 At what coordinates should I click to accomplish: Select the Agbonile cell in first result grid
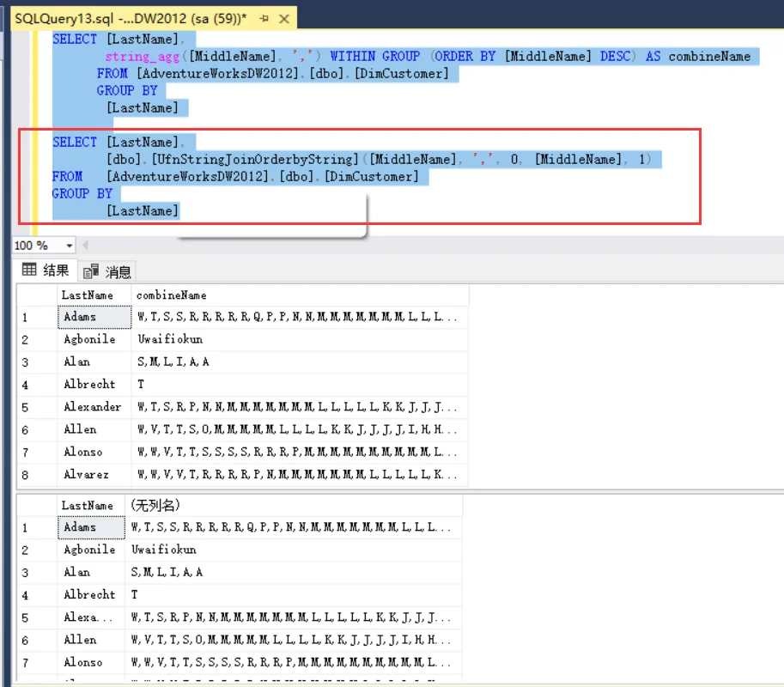[x=94, y=339]
